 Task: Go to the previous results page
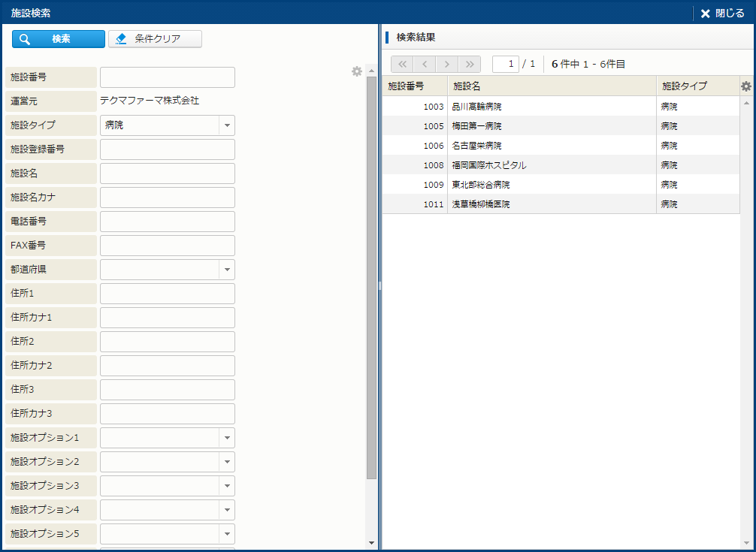pyautogui.click(x=425, y=65)
